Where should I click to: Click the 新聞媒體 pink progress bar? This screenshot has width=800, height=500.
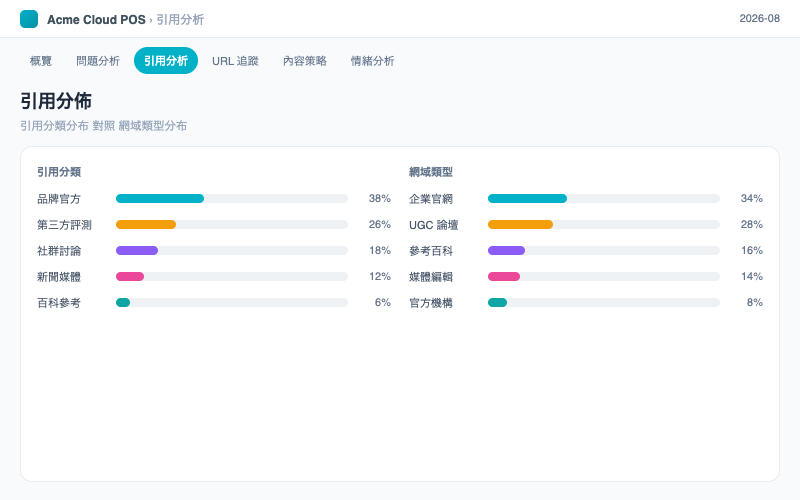[x=232, y=277]
